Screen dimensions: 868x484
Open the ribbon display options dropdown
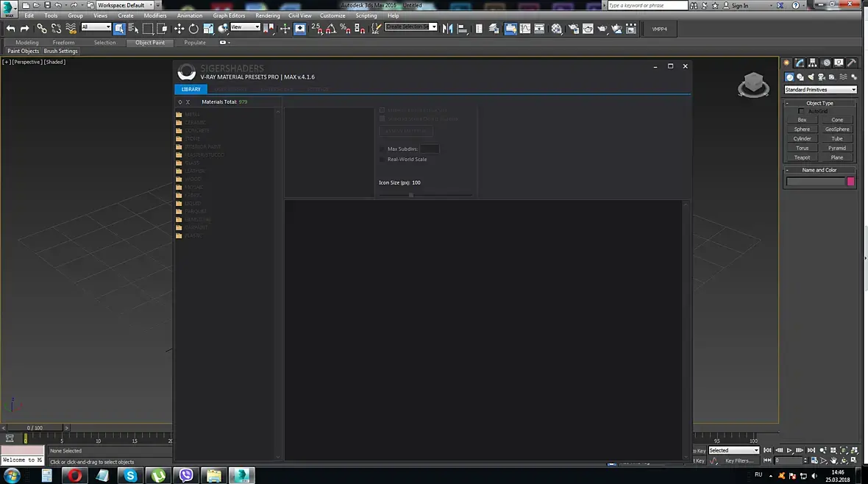(225, 43)
